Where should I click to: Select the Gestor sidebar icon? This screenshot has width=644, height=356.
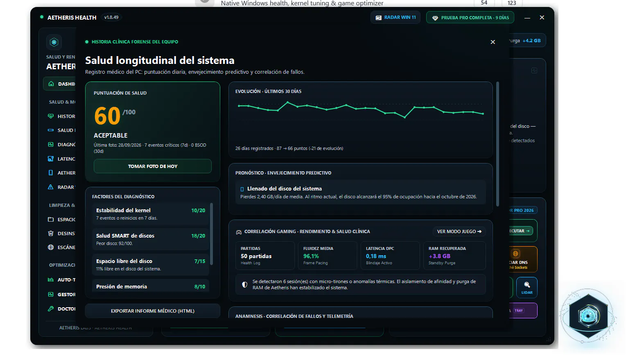[51, 295]
